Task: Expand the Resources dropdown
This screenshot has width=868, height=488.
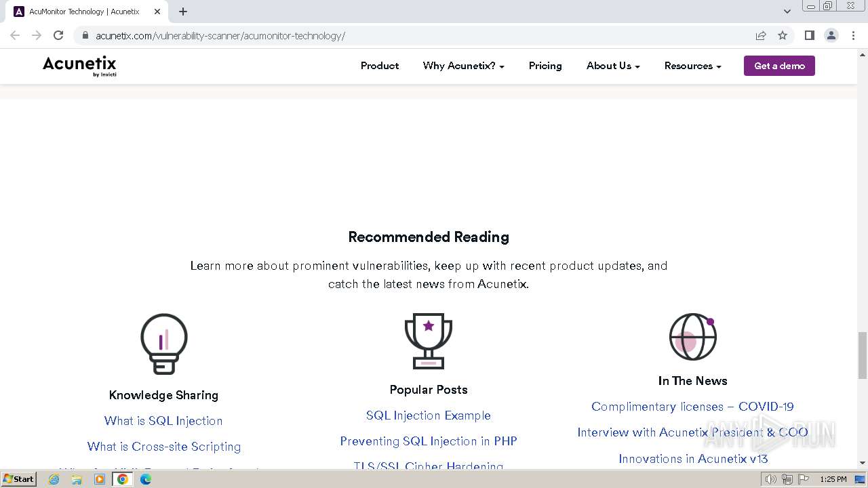Action: (x=693, y=66)
